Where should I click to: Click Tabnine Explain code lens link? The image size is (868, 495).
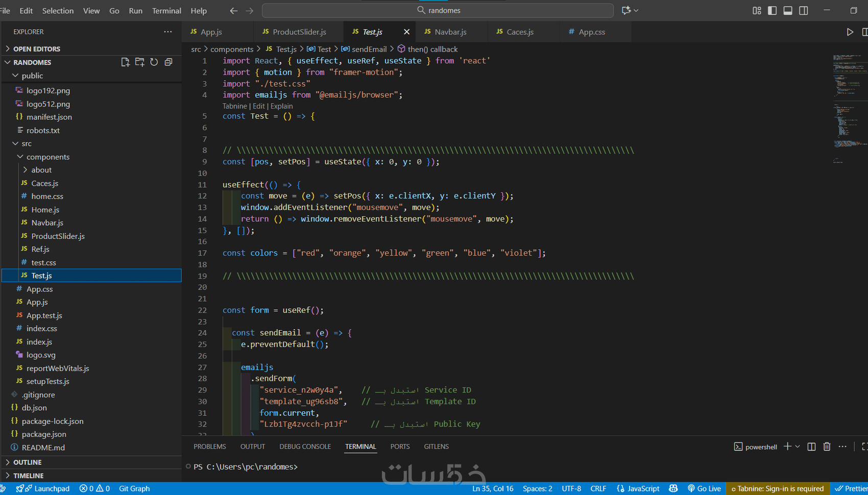pos(281,106)
